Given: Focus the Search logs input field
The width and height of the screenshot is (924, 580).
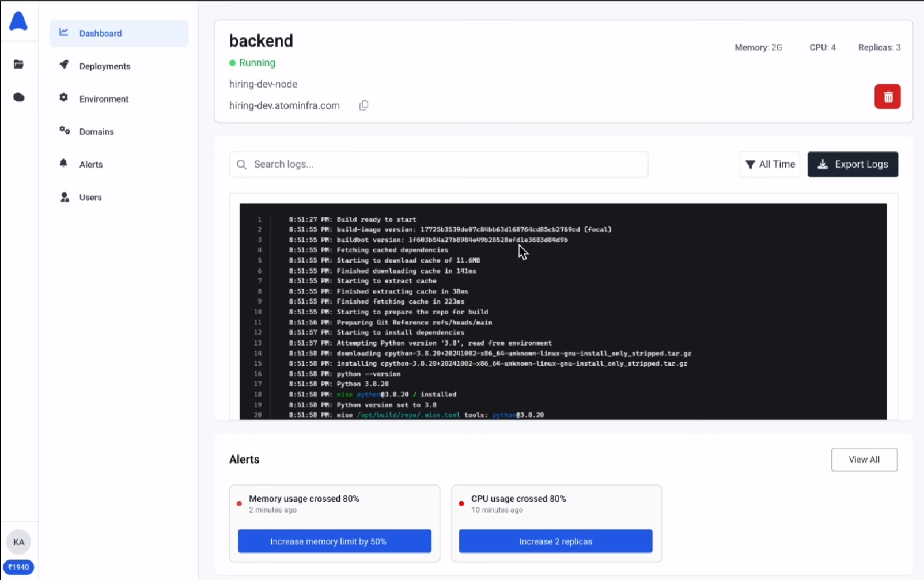Looking at the screenshot, I should [x=439, y=165].
